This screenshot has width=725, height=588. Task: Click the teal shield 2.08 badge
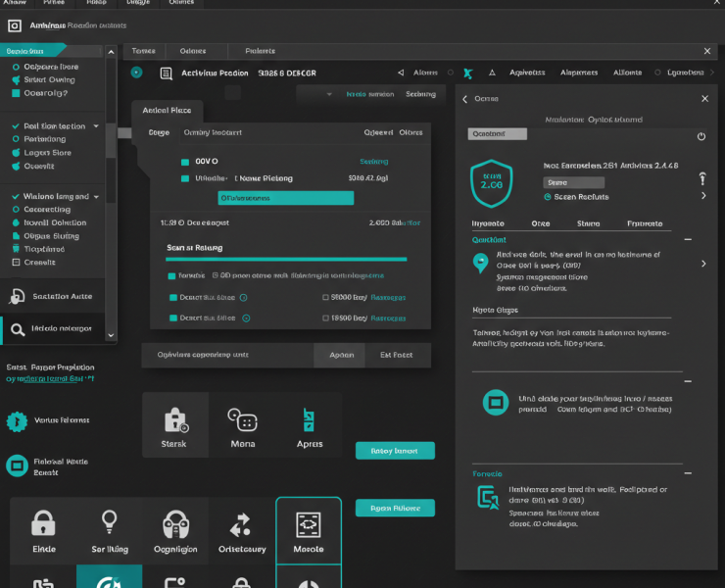click(x=491, y=183)
